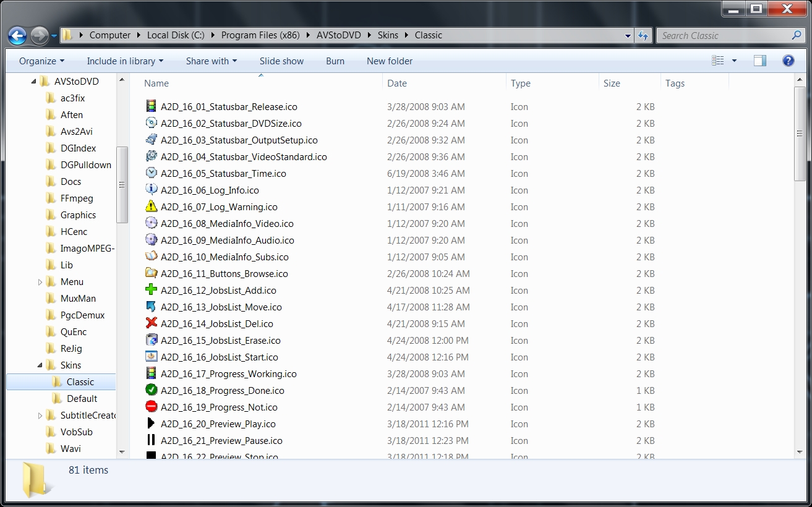812x507 pixels.
Task: Open the Organize dropdown menu
Action: [41, 61]
